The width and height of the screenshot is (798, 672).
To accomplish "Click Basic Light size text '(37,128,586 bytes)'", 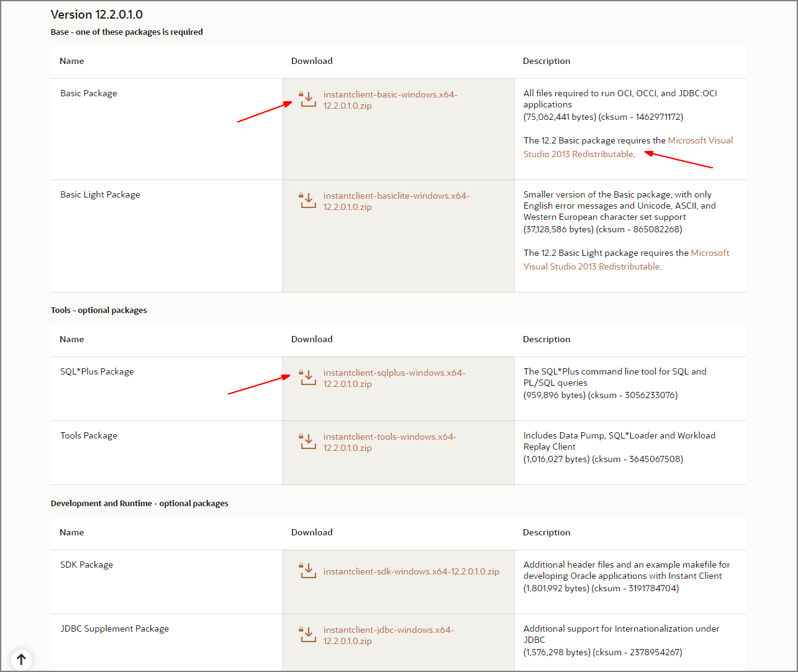I will [x=558, y=229].
